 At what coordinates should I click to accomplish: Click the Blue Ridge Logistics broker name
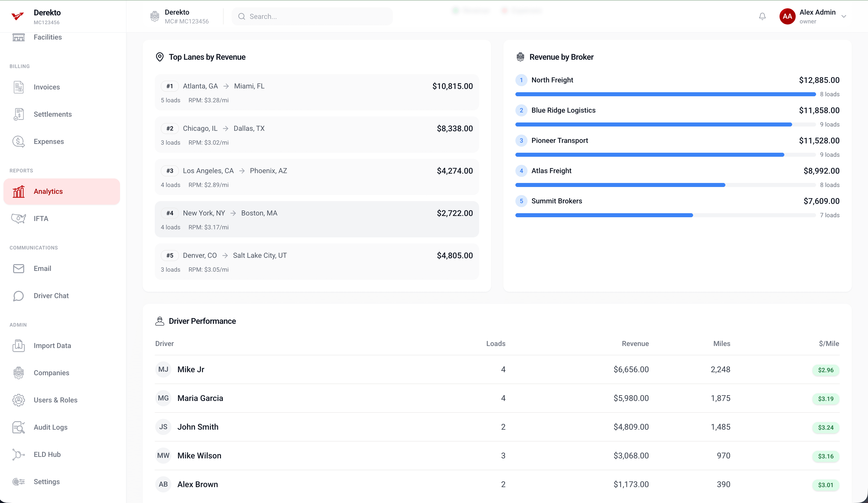click(x=563, y=110)
